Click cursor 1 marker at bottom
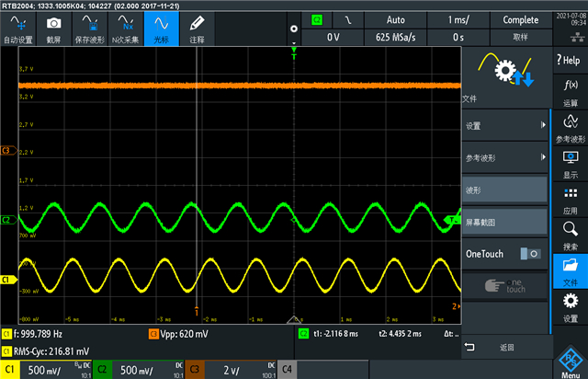 (x=197, y=312)
